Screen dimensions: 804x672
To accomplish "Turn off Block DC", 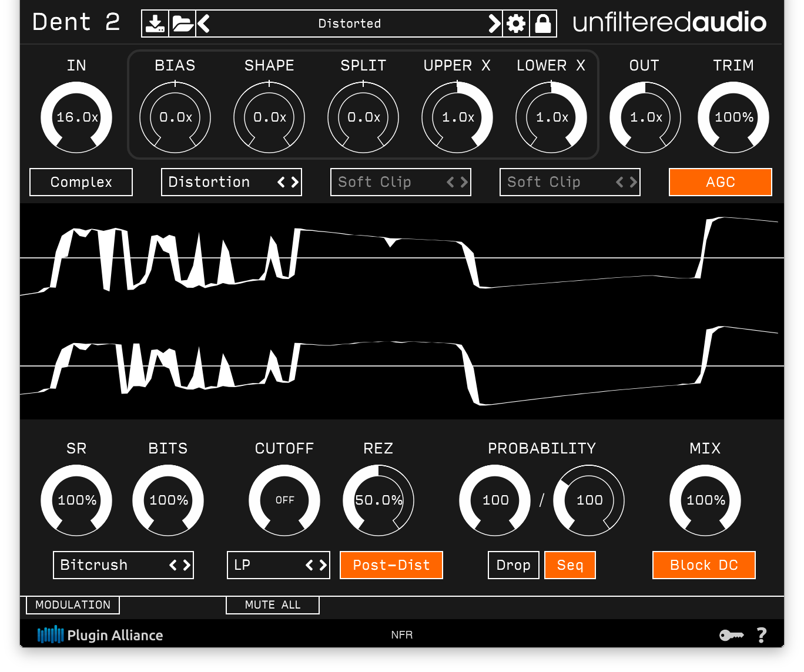I will (x=704, y=565).
